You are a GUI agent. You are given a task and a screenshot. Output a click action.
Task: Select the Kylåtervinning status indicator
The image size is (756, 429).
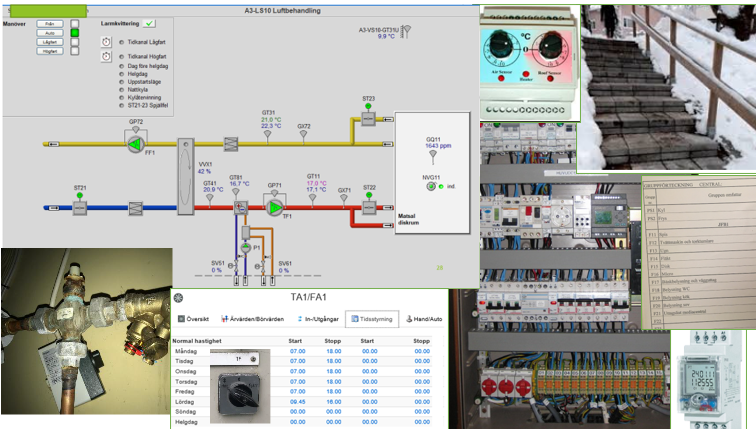pyautogui.click(x=122, y=97)
